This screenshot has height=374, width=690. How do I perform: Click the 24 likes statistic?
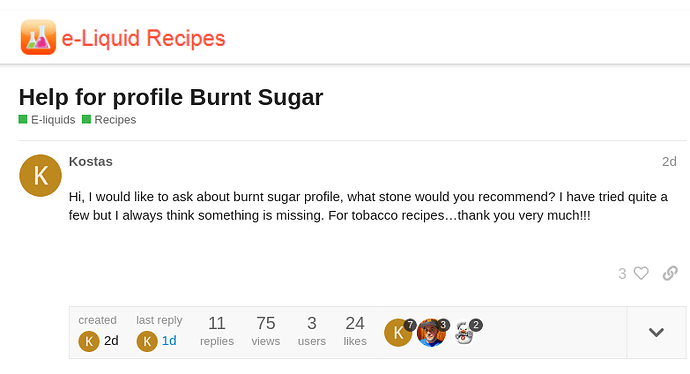click(355, 330)
